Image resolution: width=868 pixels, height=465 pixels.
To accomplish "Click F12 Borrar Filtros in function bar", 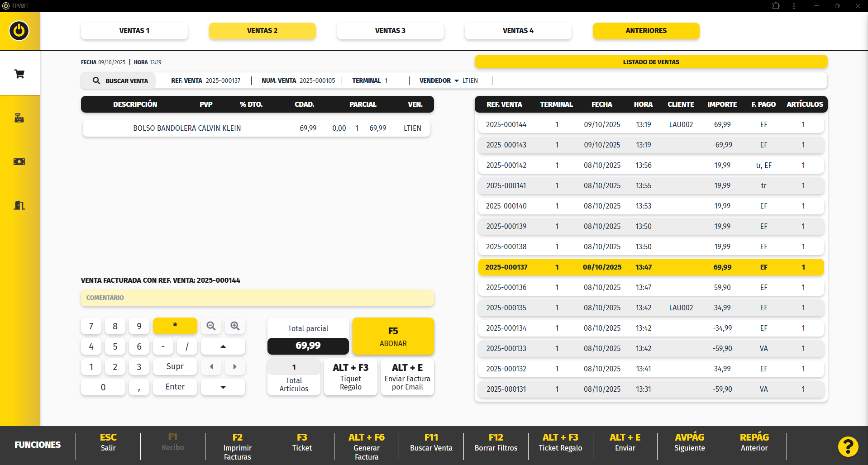I will pyautogui.click(x=496, y=443).
